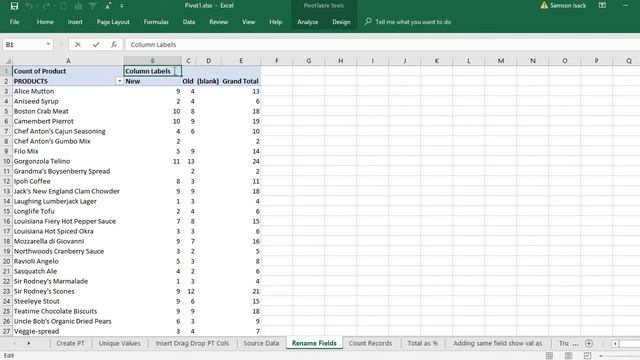Add a new sheet with plus icon
Screen dimensions: 640x360
[589, 343]
